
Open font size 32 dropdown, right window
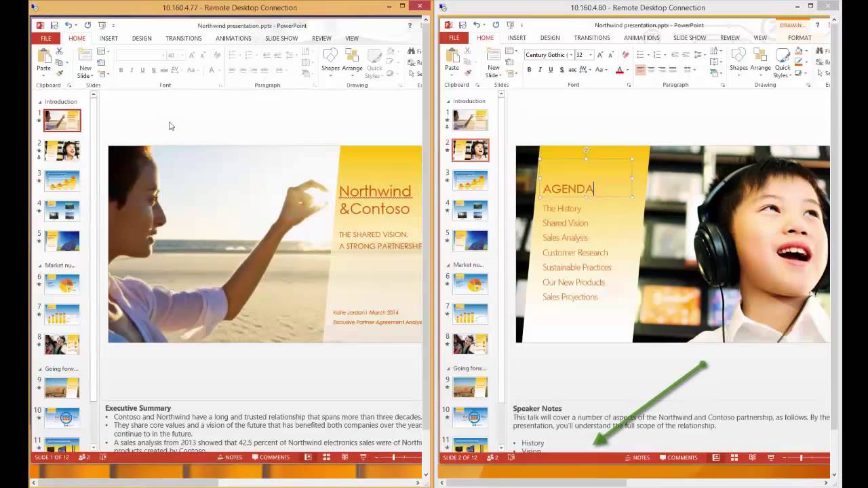click(590, 55)
